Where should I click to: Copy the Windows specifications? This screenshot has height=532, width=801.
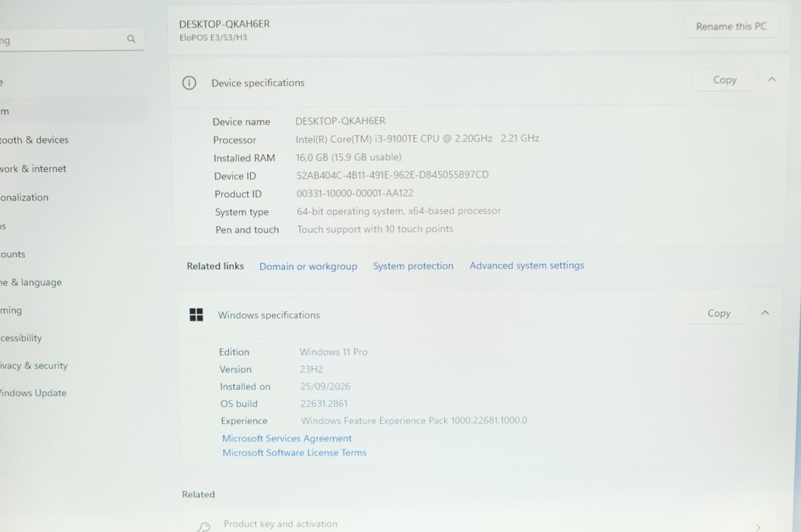[x=719, y=313]
